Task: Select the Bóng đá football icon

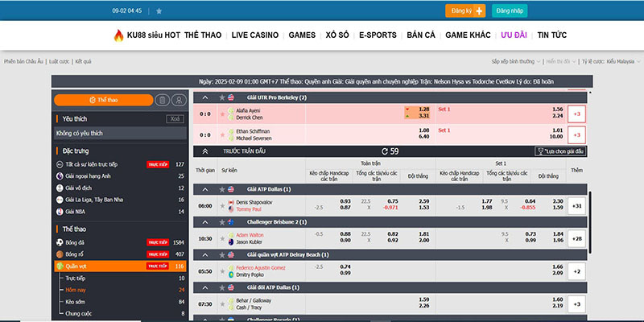Action: tap(60, 242)
